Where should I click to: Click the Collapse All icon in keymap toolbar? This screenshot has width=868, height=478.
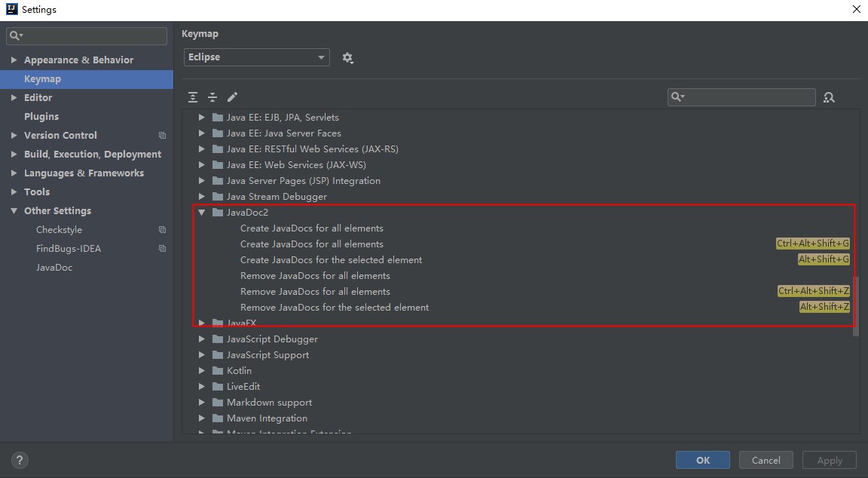[x=212, y=97]
